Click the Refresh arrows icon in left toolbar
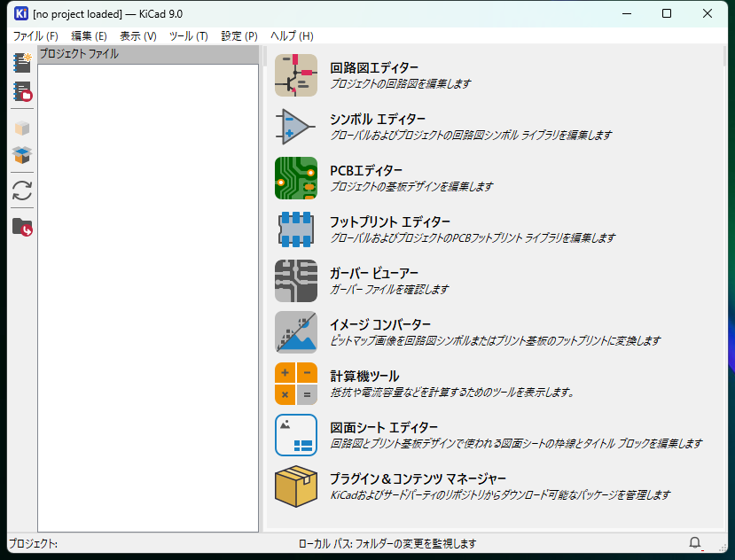 (22, 191)
